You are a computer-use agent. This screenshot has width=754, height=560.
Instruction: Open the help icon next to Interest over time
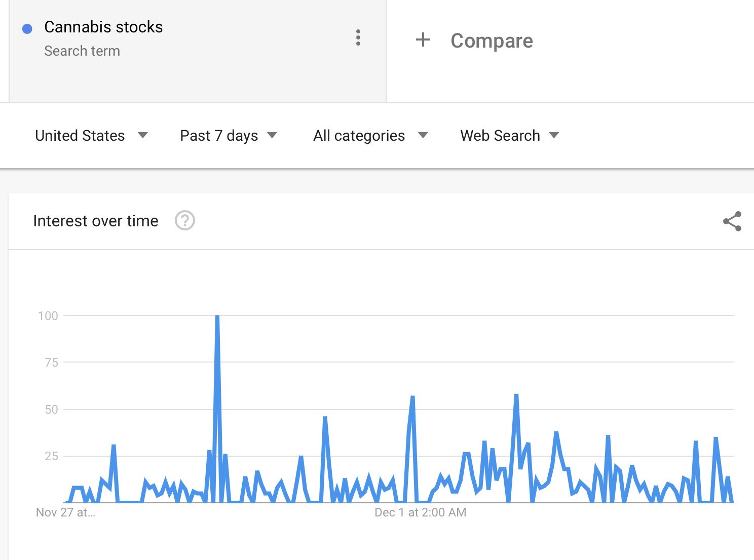click(185, 221)
